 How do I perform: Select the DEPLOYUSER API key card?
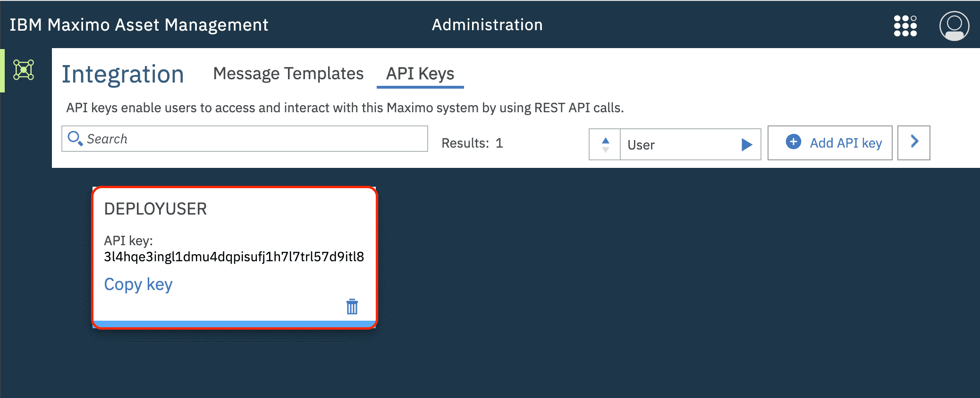point(235,257)
